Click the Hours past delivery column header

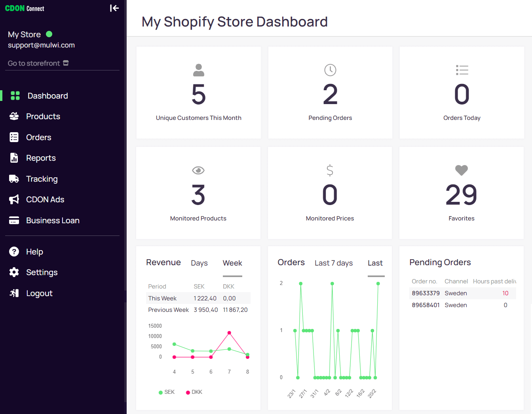494,281
